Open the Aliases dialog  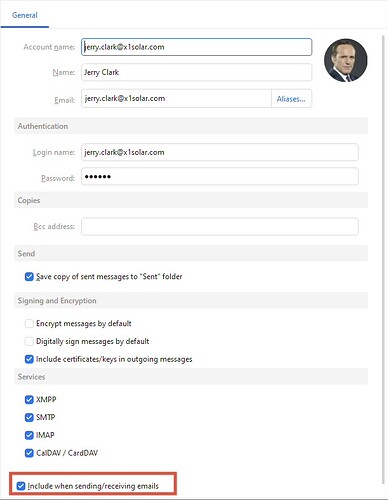(291, 99)
